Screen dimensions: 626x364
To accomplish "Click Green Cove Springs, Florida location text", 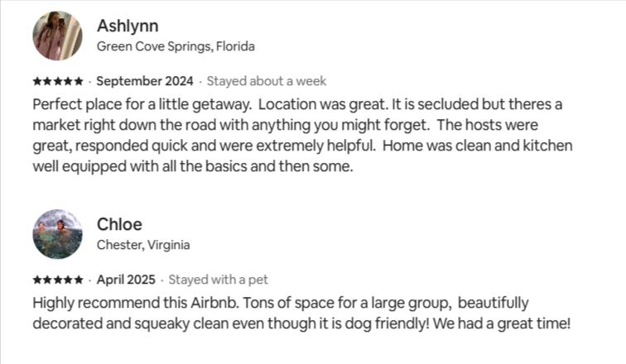I will click(x=176, y=46).
